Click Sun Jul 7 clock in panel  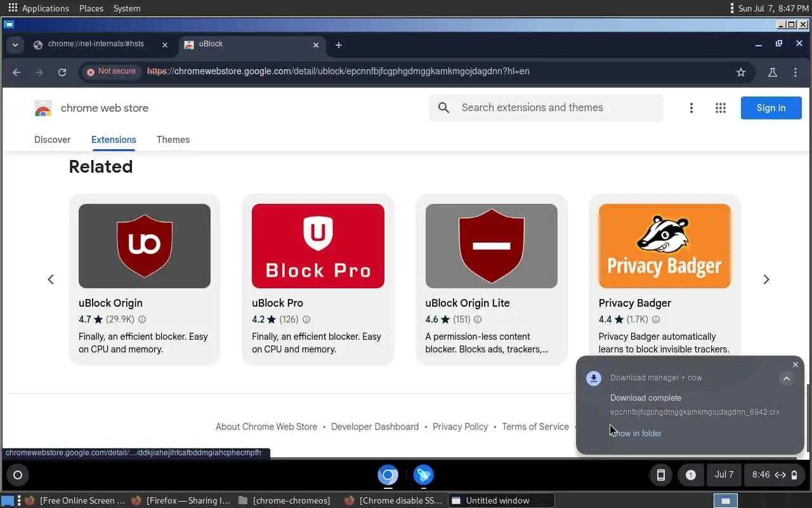pyautogui.click(x=773, y=8)
